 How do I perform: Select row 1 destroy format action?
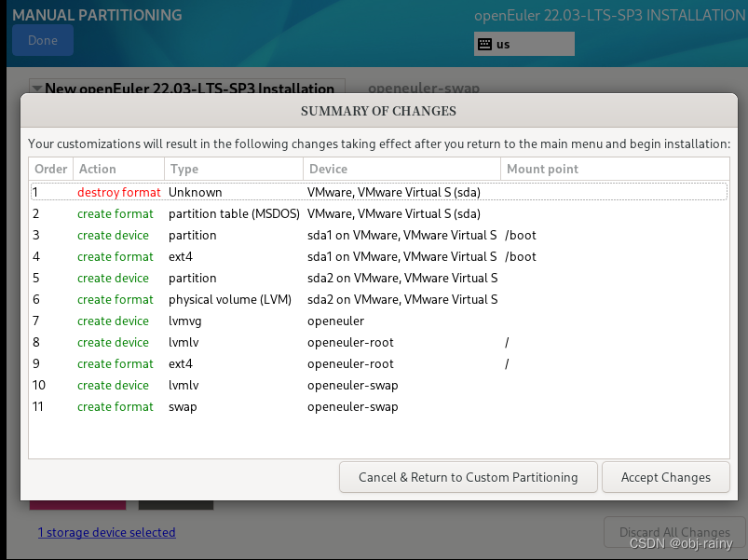click(x=379, y=192)
